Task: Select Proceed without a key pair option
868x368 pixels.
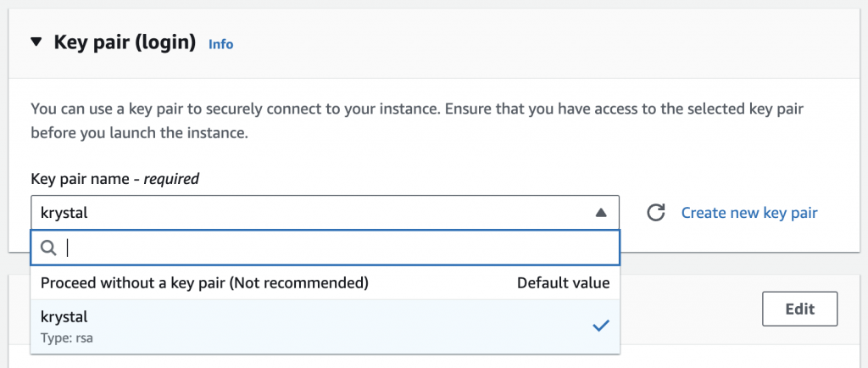Action: [204, 283]
